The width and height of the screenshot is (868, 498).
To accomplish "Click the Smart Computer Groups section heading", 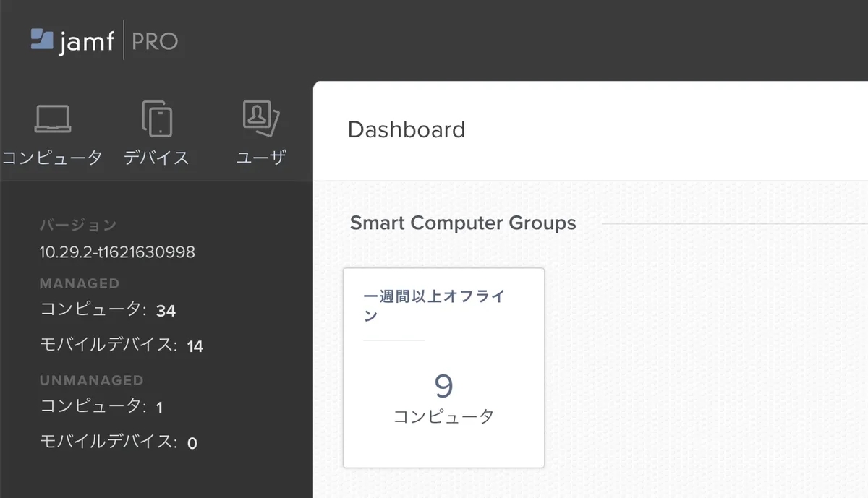I will (x=463, y=223).
